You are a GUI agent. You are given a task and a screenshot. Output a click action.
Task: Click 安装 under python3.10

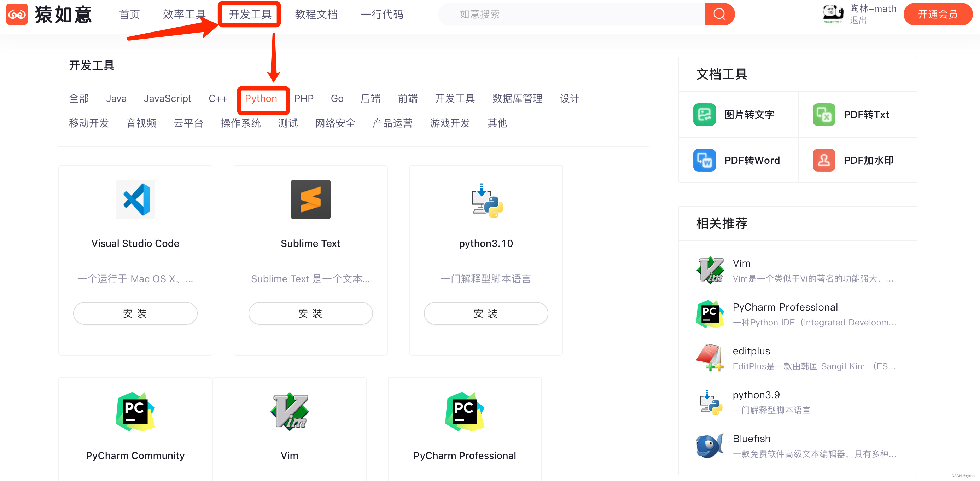(x=486, y=313)
